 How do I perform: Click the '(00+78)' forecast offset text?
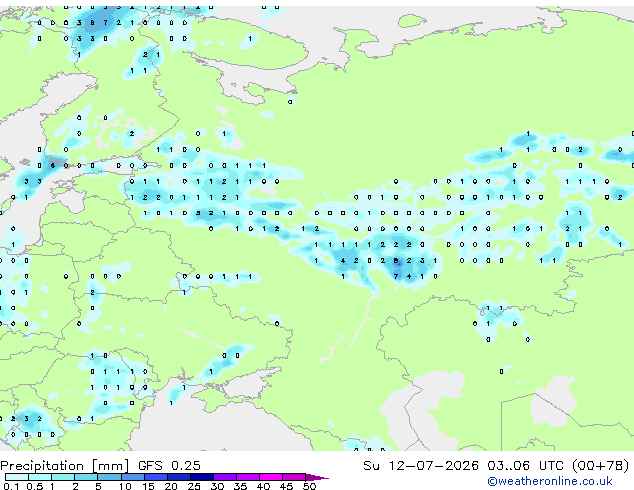[600, 466]
